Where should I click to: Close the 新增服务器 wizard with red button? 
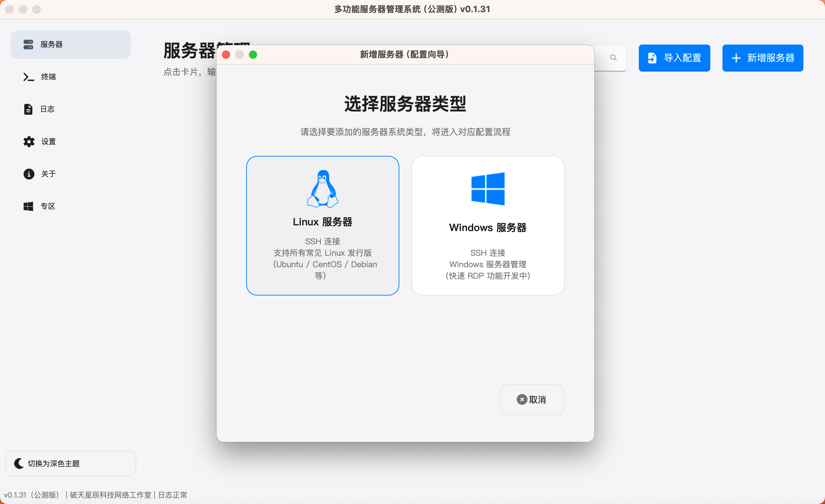(226, 55)
